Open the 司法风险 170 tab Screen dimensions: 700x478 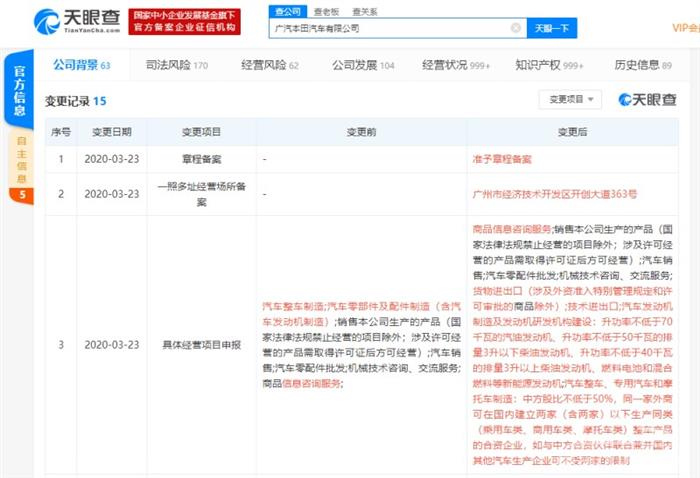(177, 65)
